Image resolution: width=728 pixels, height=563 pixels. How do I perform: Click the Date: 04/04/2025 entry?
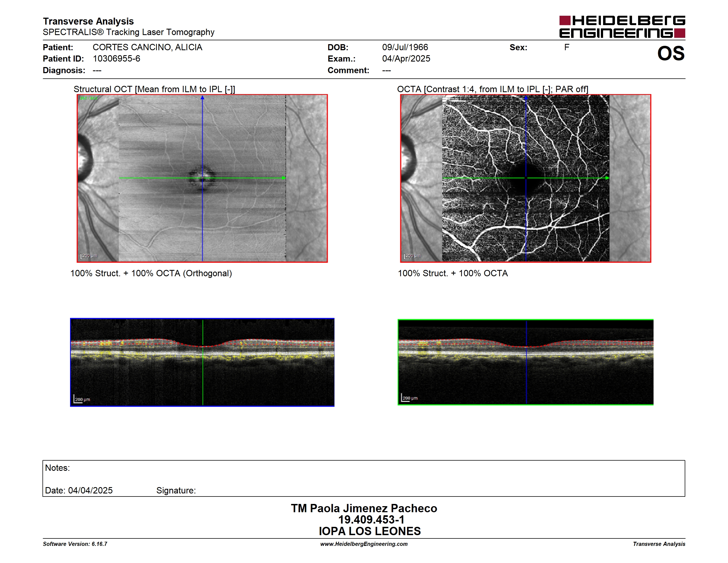[x=79, y=490]
